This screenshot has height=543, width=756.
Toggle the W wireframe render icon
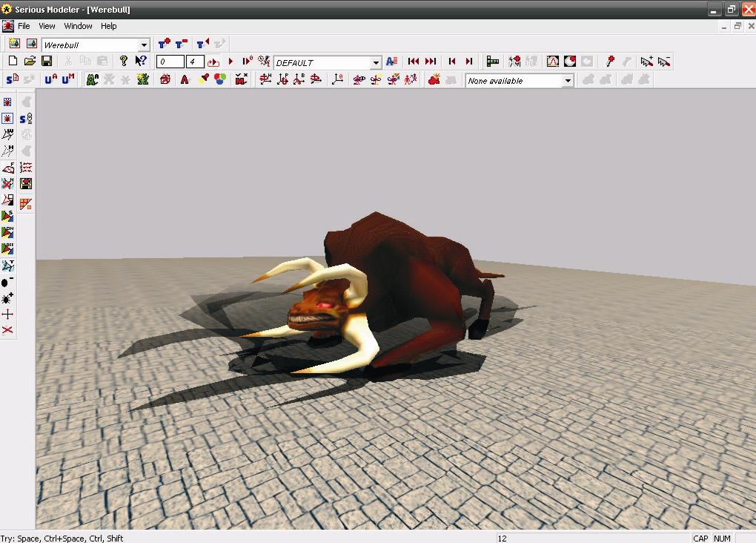click(x=7, y=135)
